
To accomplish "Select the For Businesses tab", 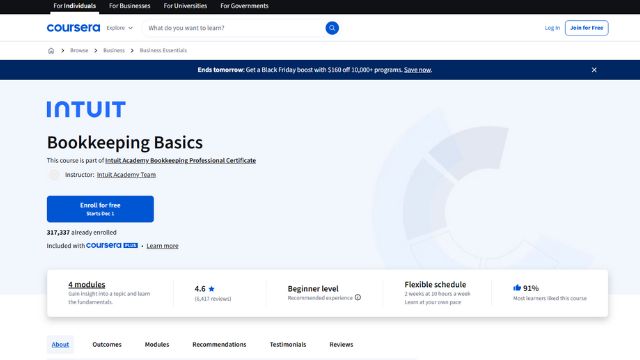I will pyautogui.click(x=129, y=6).
